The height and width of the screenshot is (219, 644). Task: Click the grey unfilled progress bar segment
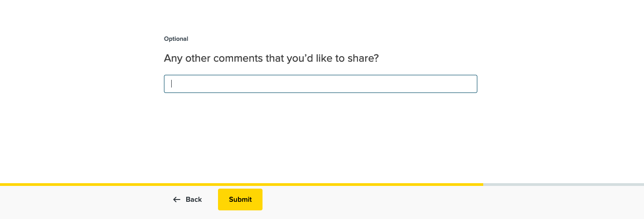[563, 185]
